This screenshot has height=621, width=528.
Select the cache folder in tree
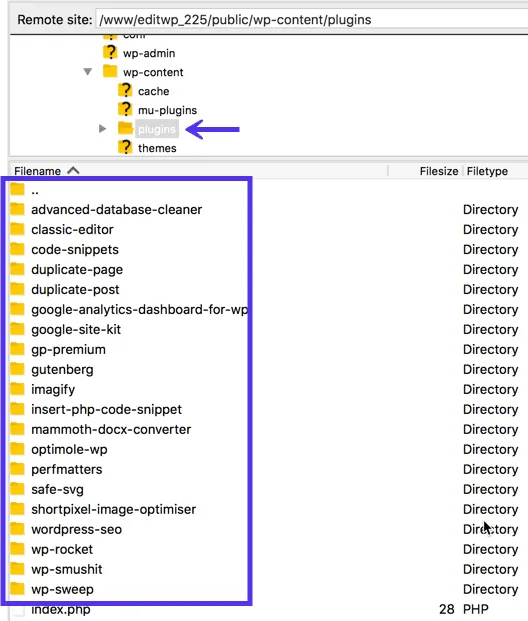tap(154, 91)
